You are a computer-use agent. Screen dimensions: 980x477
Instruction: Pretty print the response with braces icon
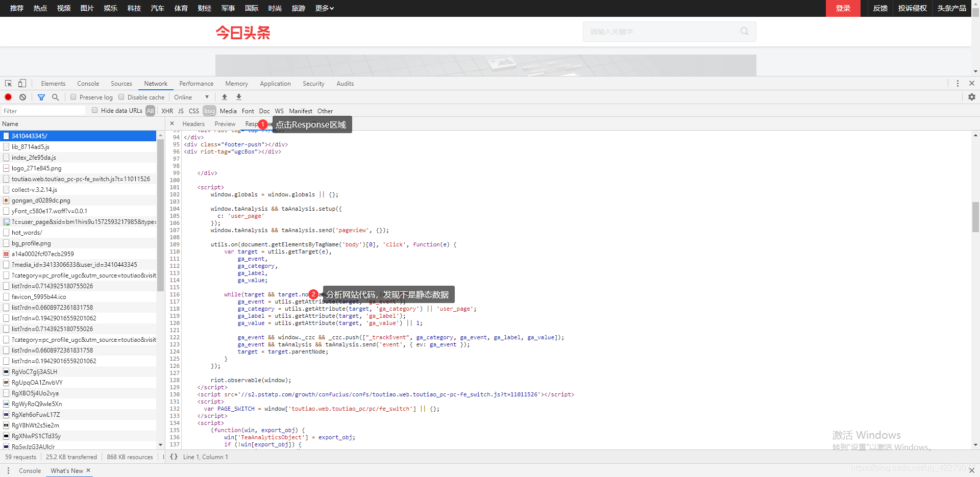click(174, 457)
